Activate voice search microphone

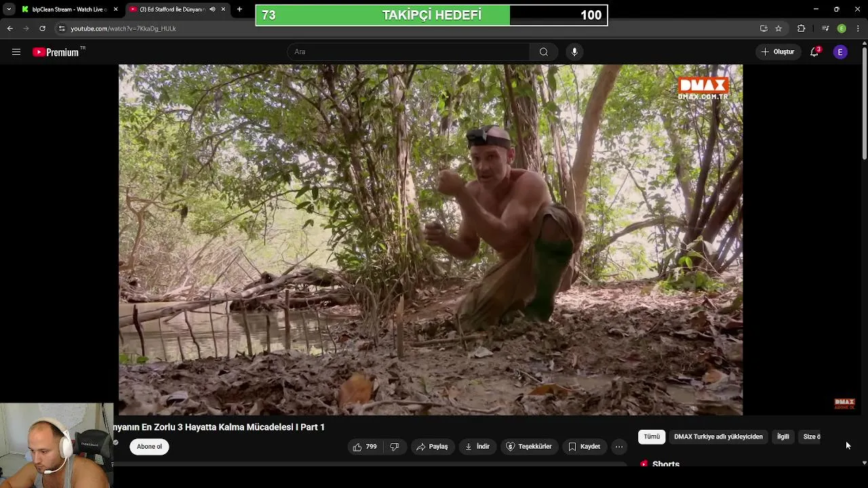pyautogui.click(x=574, y=52)
